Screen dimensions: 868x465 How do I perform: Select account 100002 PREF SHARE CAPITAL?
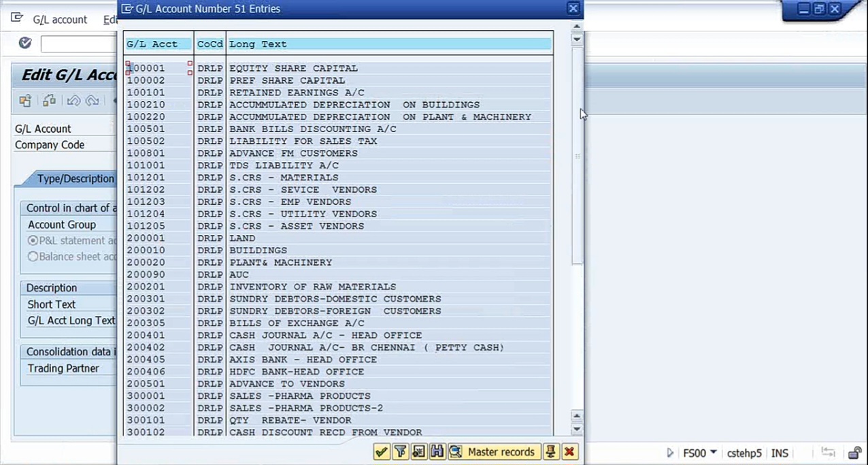point(338,80)
